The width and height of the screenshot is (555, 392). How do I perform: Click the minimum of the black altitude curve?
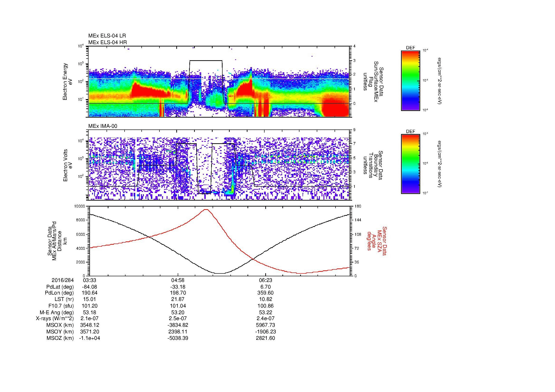[219, 273]
